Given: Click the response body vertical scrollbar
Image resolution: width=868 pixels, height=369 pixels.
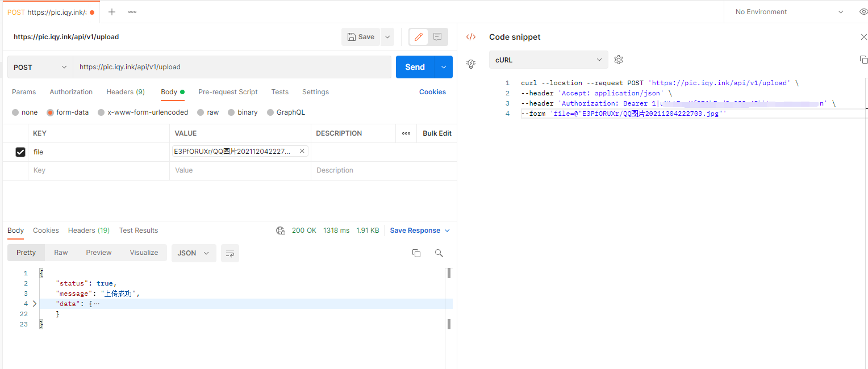Looking at the screenshot, I should [449, 299].
